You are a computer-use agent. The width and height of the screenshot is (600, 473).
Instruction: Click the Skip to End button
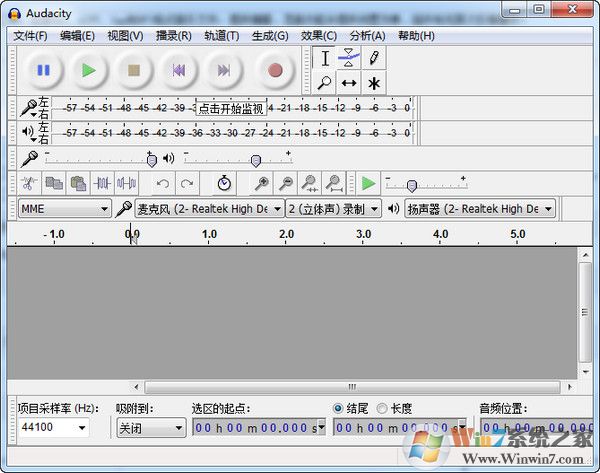pos(225,70)
